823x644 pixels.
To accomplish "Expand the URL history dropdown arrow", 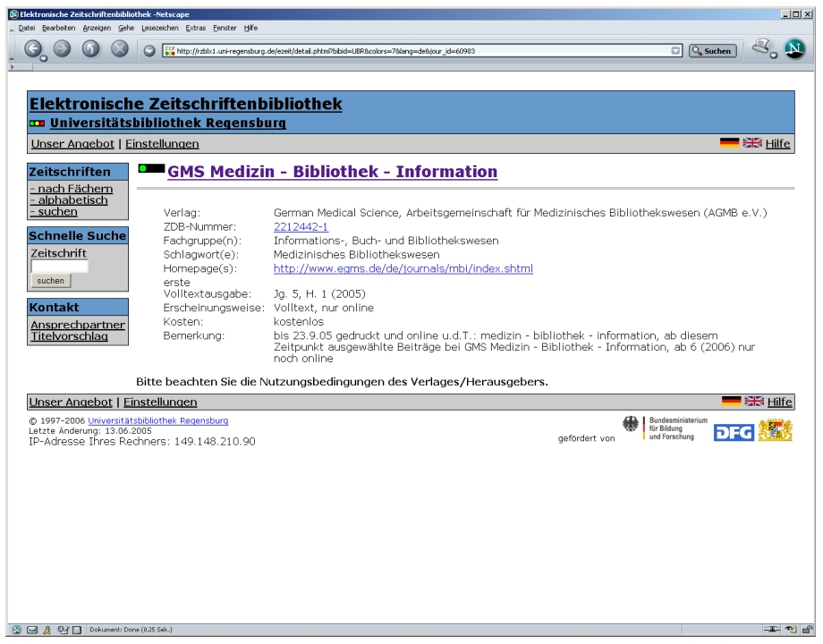I will coord(675,51).
